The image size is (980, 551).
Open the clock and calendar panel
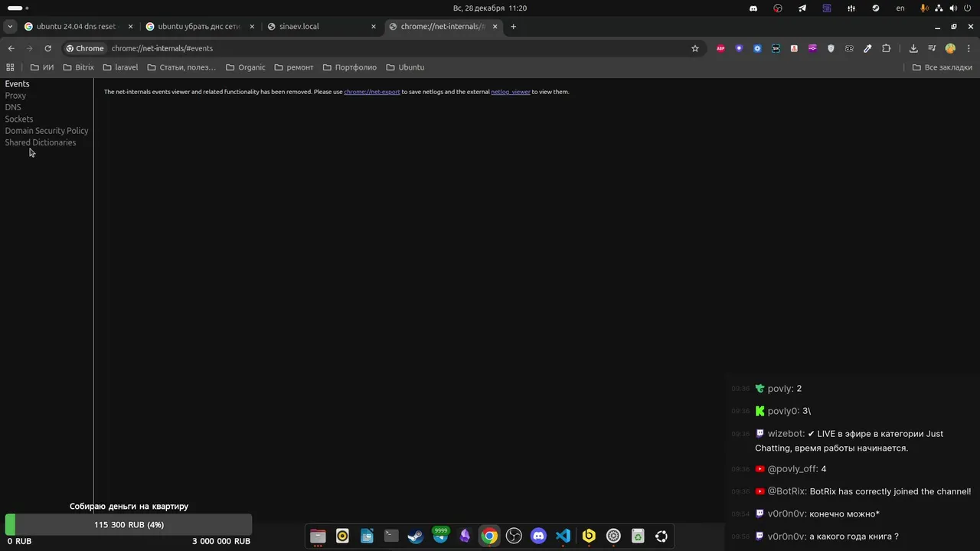[490, 8]
